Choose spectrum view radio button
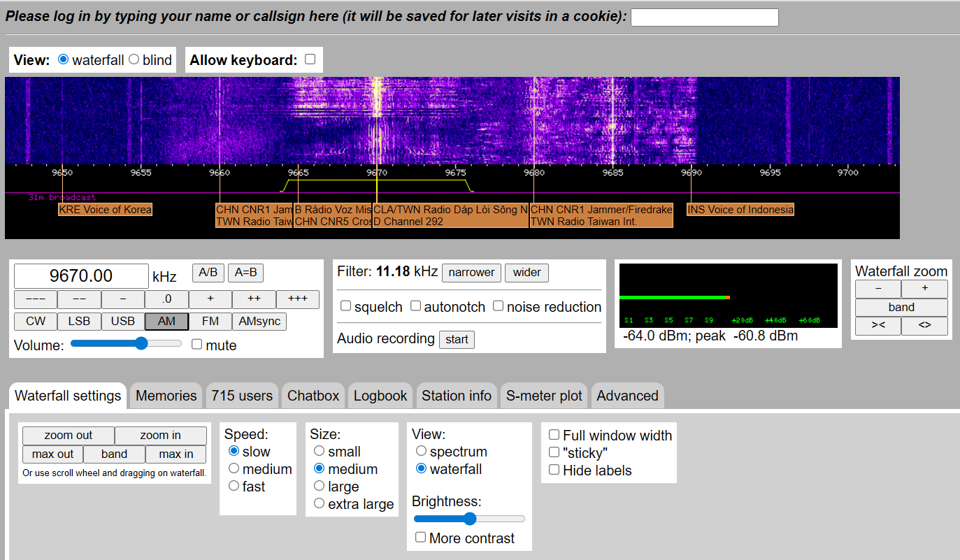 coord(421,452)
